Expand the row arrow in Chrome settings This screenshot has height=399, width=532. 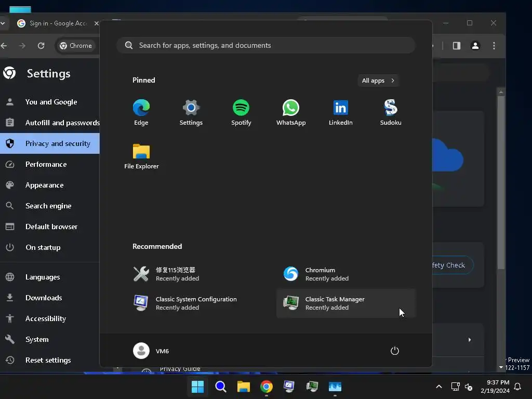470,340
